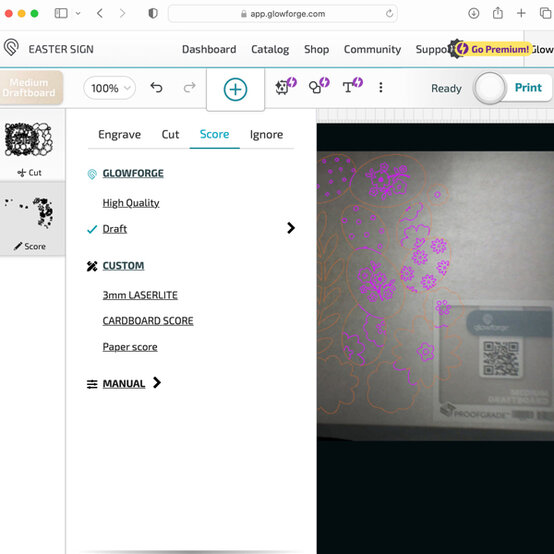Click the QR code on the Proofgrade material
This screenshot has width=554, height=554.
(x=501, y=359)
